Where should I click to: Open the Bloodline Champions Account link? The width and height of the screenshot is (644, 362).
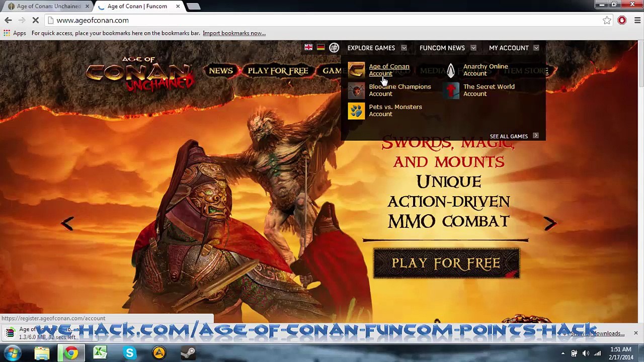[400, 90]
